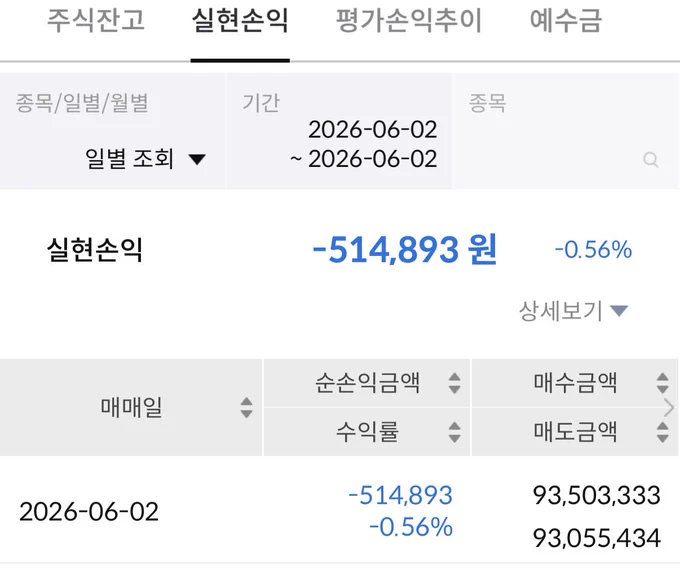Expand 상세보기 details

(573, 311)
